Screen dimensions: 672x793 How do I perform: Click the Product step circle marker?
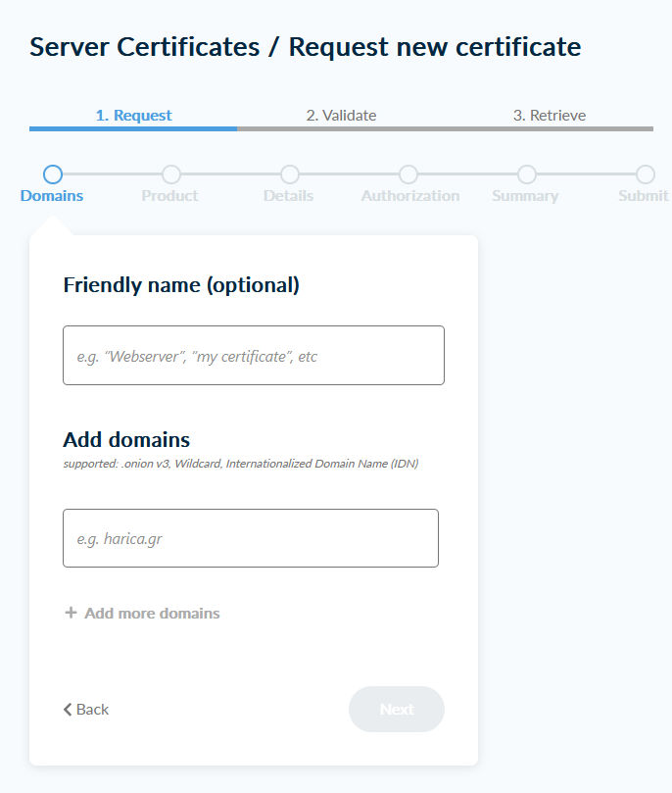[x=171, y=174]
